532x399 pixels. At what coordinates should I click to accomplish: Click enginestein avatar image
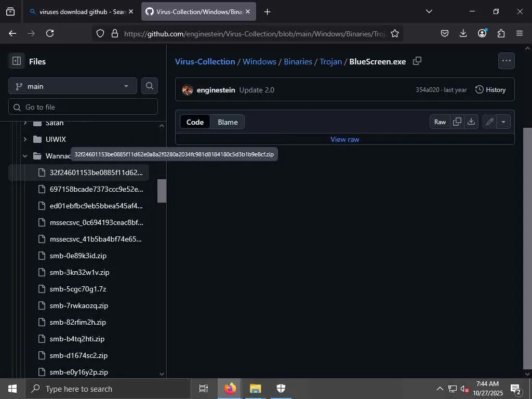point(188,90)
